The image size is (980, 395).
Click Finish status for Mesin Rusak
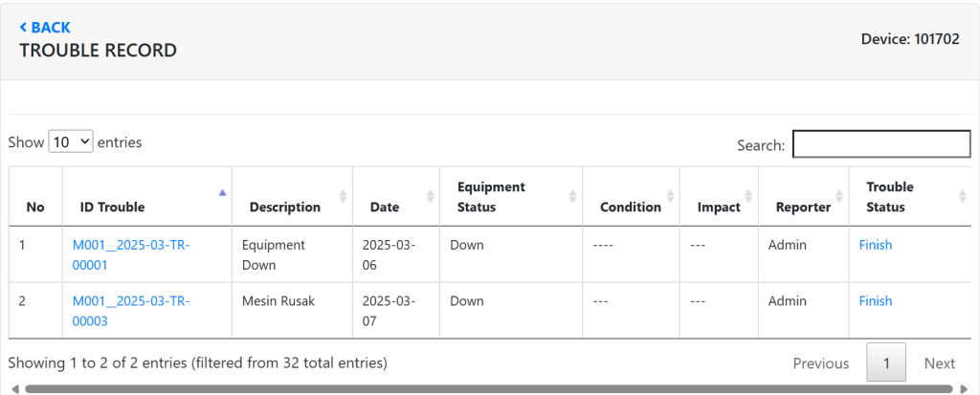tap(875, 301)
